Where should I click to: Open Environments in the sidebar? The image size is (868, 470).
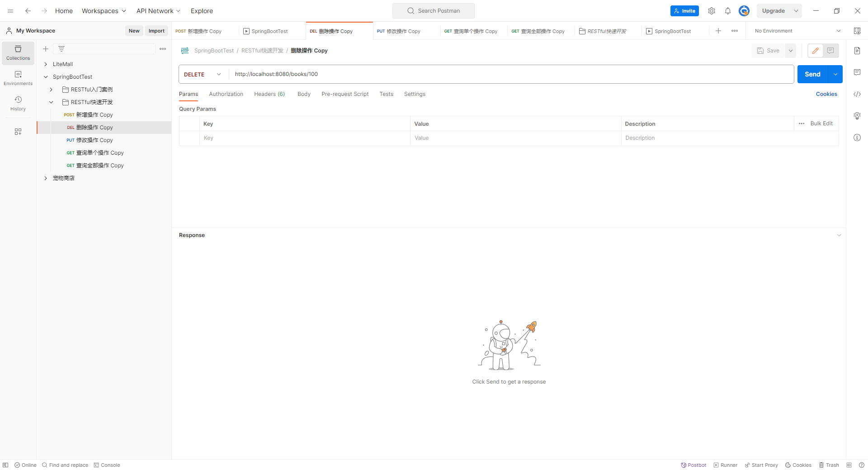pos(18,78)
